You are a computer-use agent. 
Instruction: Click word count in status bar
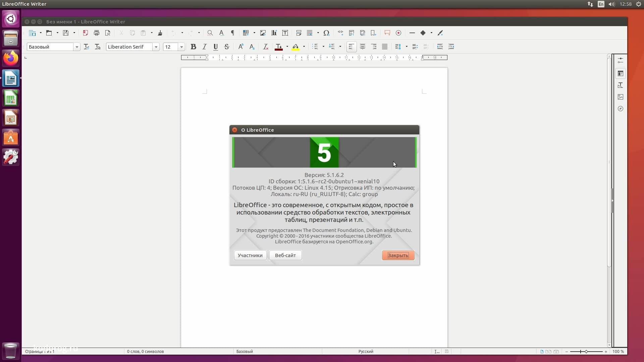(145, 352)
